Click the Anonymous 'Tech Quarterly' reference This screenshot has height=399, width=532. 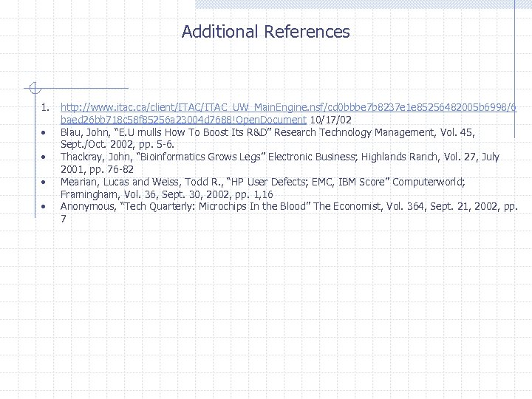point(289,212)
